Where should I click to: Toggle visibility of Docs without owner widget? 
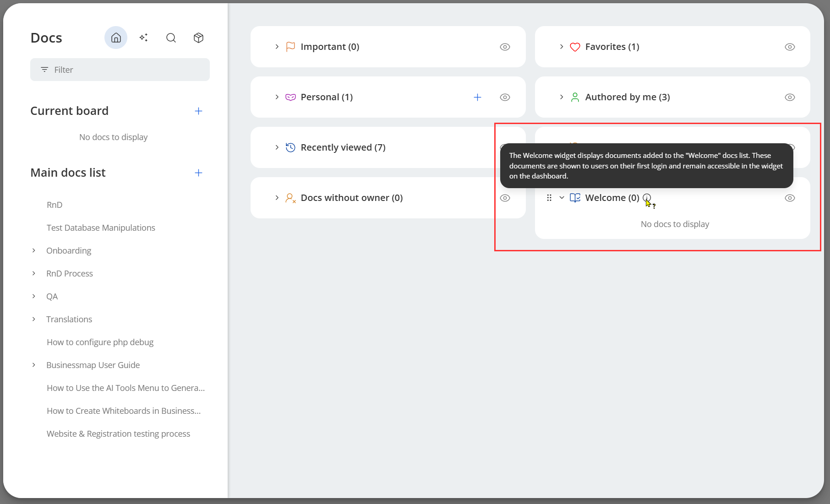point(505,198)
